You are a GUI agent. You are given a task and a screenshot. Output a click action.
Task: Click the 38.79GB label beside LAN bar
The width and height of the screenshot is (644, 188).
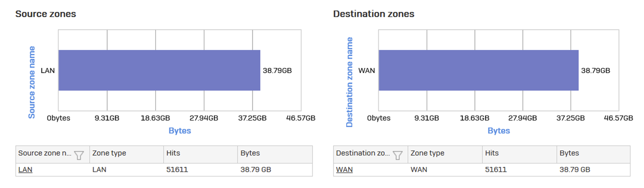coord(277,71)
